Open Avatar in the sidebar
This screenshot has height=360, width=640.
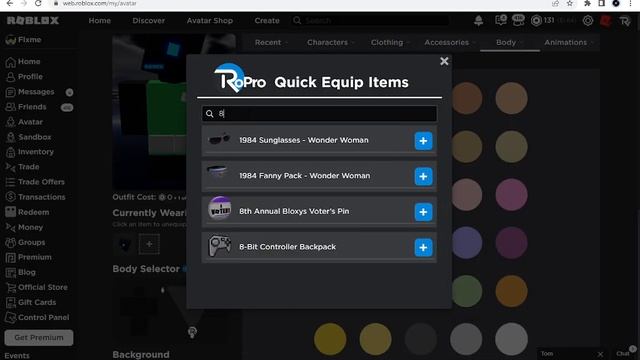24,122
